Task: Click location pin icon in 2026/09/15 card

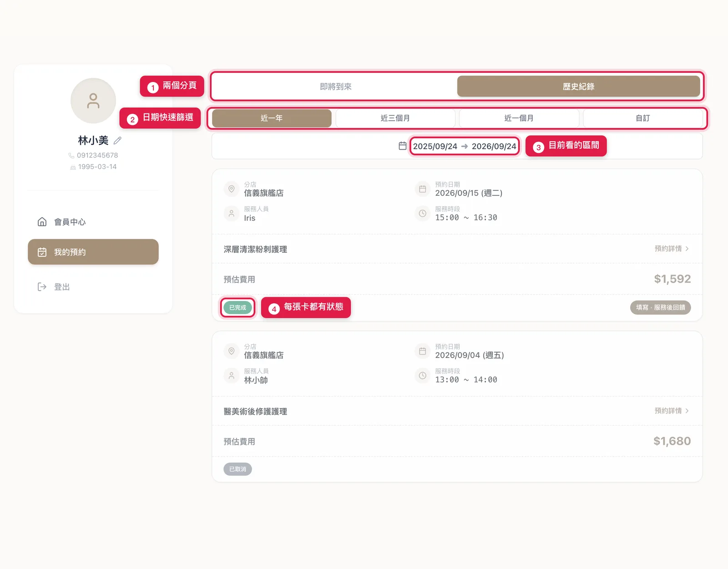Action: (x=232, y=189)
